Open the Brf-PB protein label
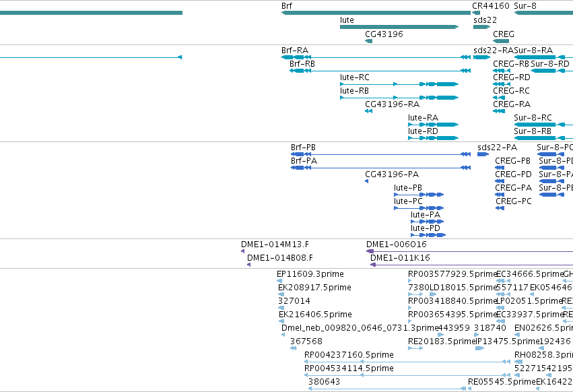573x392 pixels. click(303, 148)
